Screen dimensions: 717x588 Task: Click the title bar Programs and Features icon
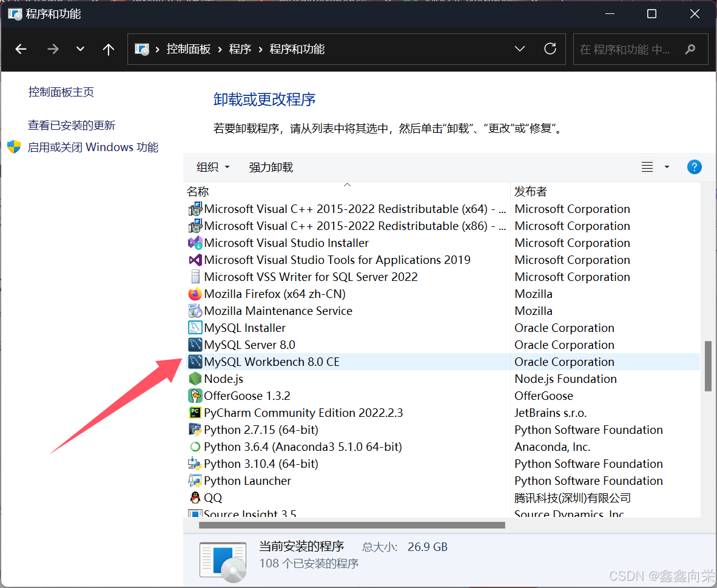15,14
